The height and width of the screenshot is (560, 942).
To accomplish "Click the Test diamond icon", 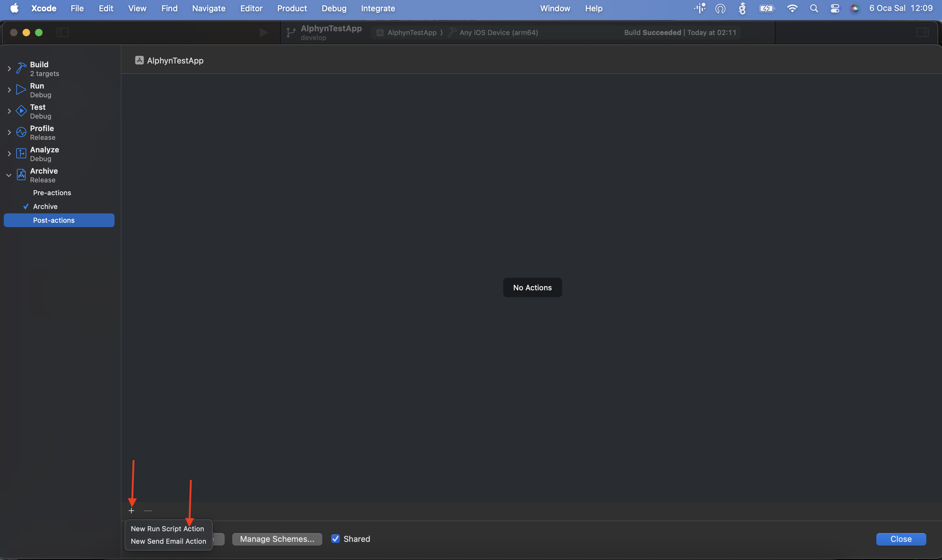I will click(21, 111).
